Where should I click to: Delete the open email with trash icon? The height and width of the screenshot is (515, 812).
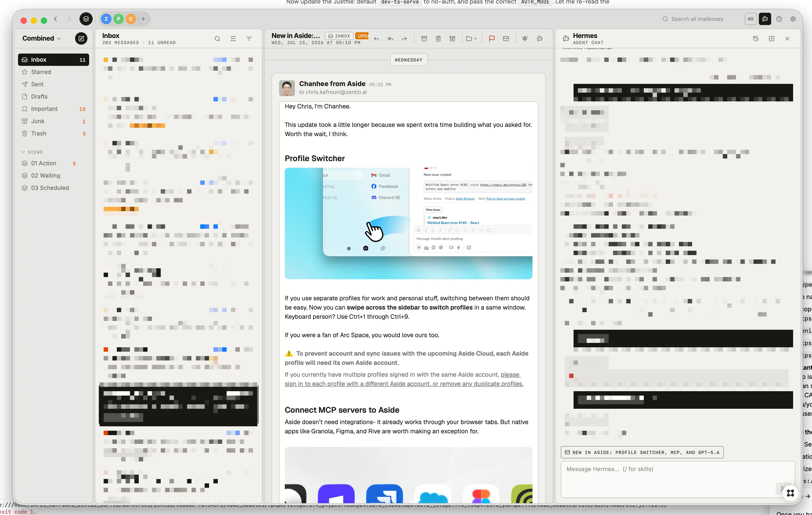pyautogui.click(x=438, y=39)
